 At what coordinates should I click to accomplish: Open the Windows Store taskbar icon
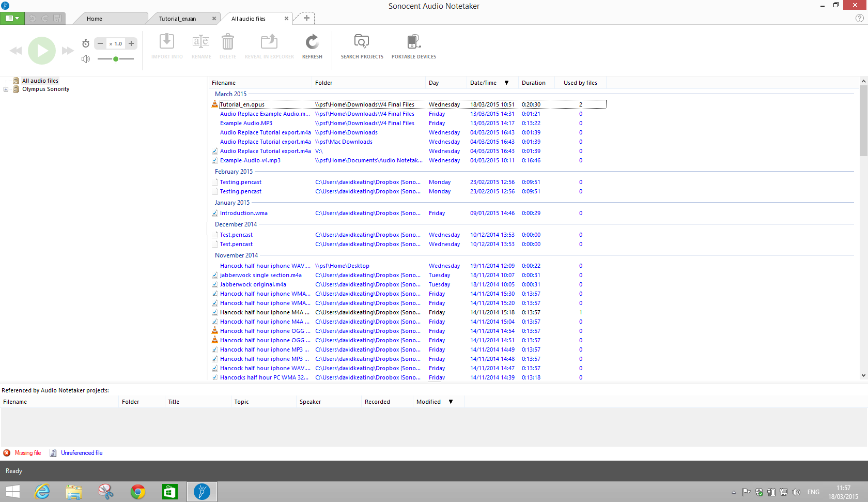(x=170, y=492)
